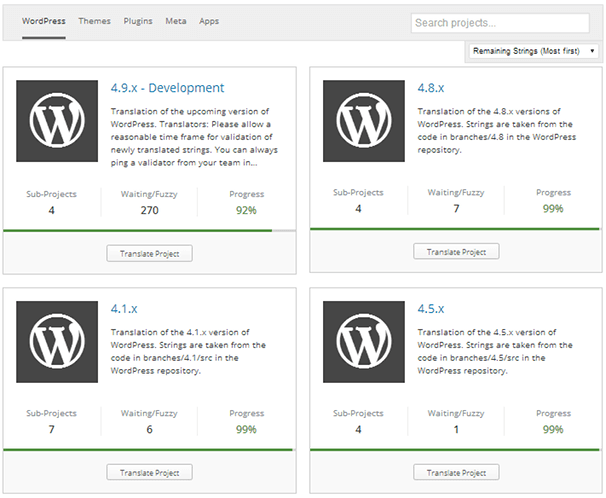Click the Sub-Projects value 4 in 4.9.x
The height and width of the screenshot is (498, 606).
51,210
